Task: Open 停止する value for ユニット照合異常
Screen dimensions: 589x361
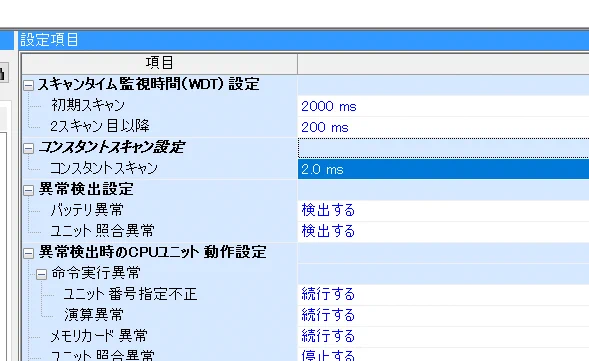Action: click(443, 355)
